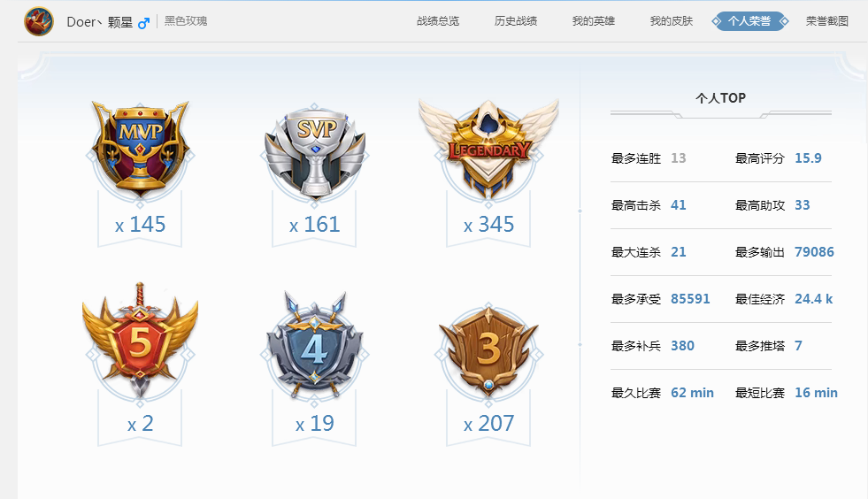Click the player name Doer、颗星
The image size is (868, 499).
100,22
